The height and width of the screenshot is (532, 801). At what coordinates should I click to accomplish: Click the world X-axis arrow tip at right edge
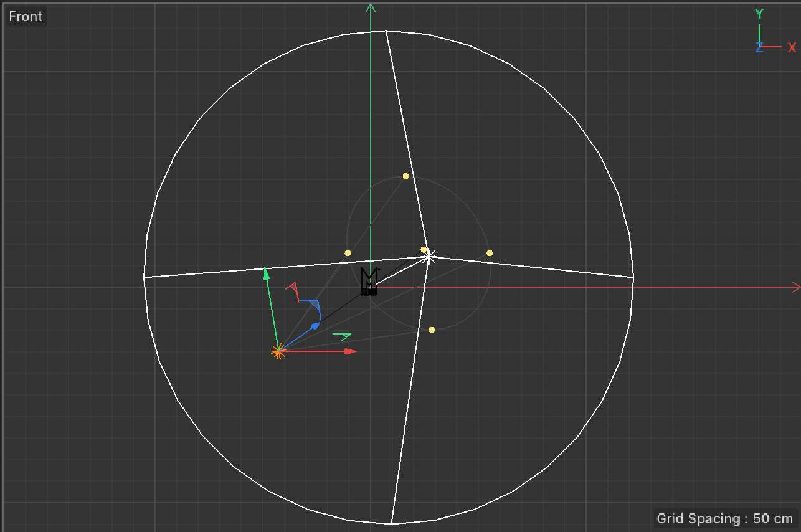tap(795, 287)
